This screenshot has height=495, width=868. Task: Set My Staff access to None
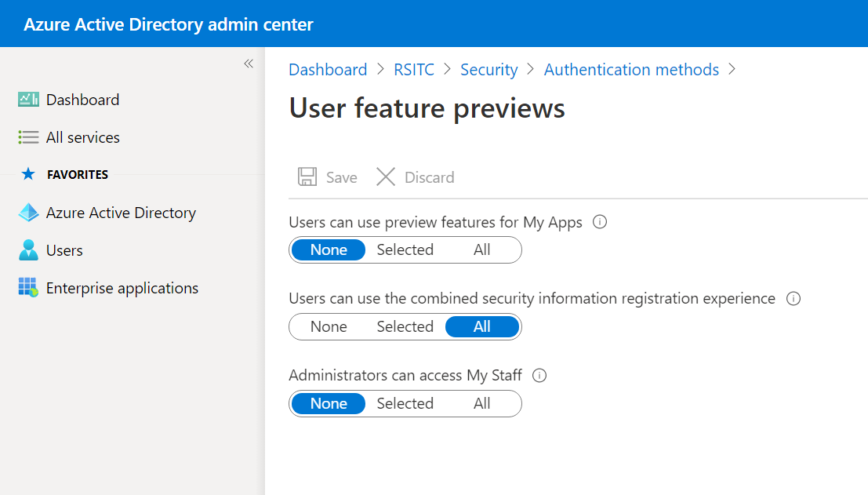tap(329, 404)
